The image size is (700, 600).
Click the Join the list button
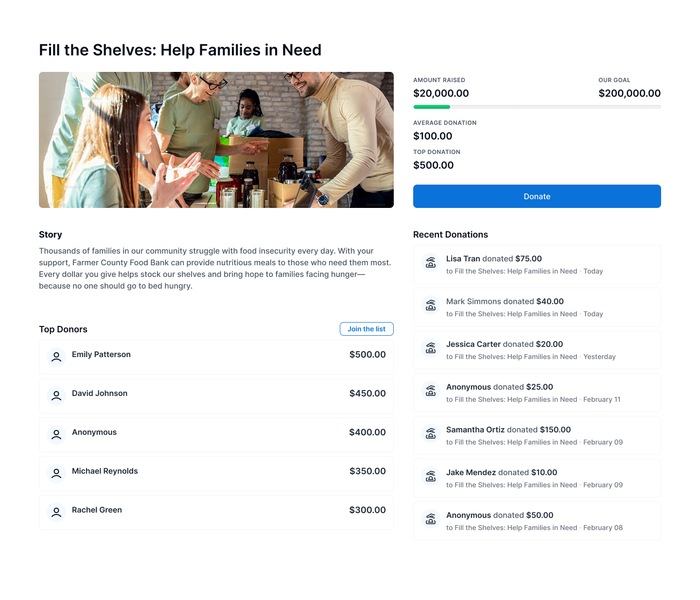[x=367, y=329]
